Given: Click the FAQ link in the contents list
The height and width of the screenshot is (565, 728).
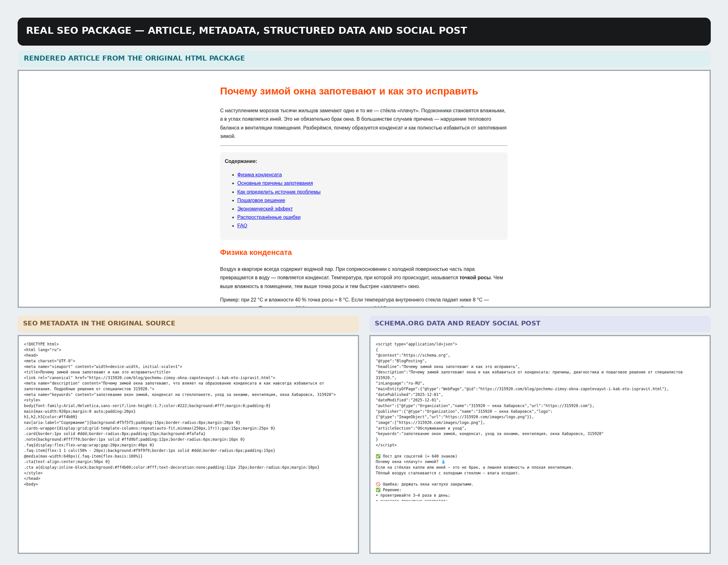Looking at the screenshot, I should [242, 226].
